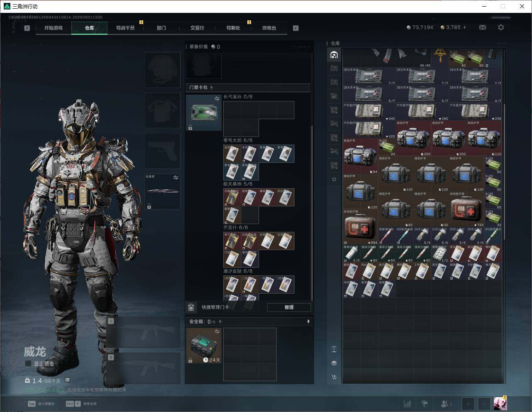The width and height of the screenshot is (532, 412).
Task: Select the green keycard case item
Action: [x=203, y=113]
